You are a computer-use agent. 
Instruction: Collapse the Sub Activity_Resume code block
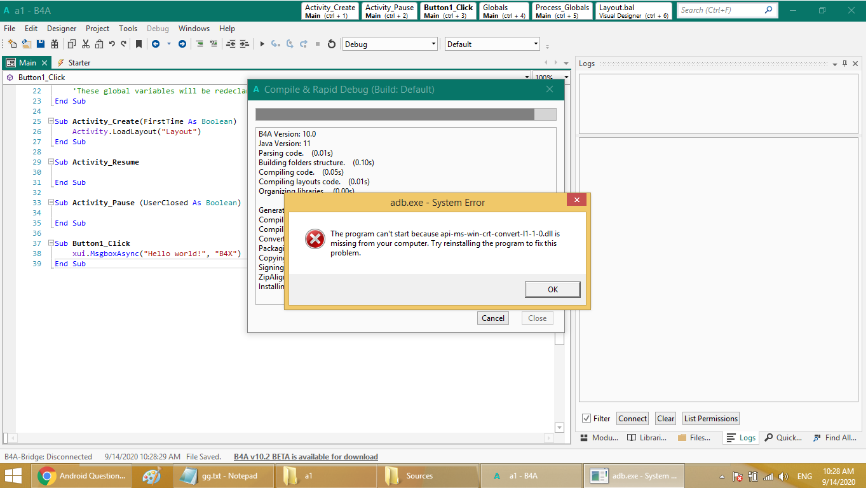click(51, 162)
